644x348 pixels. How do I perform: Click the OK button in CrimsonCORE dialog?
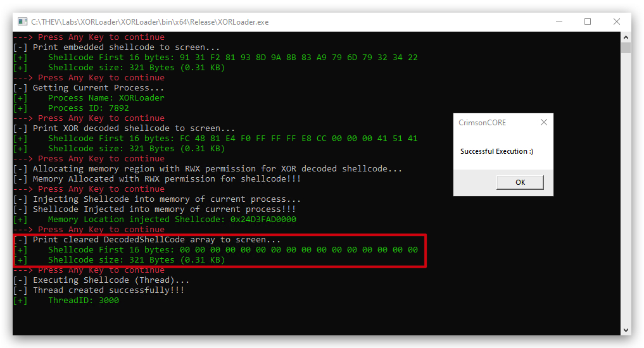point(520,182)
